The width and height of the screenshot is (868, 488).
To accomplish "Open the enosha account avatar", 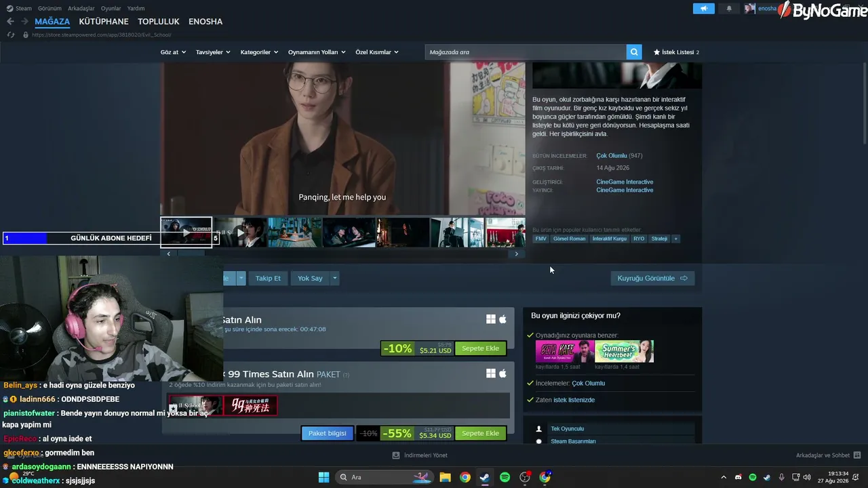I will pyautogui.click(x=749, y=9).
